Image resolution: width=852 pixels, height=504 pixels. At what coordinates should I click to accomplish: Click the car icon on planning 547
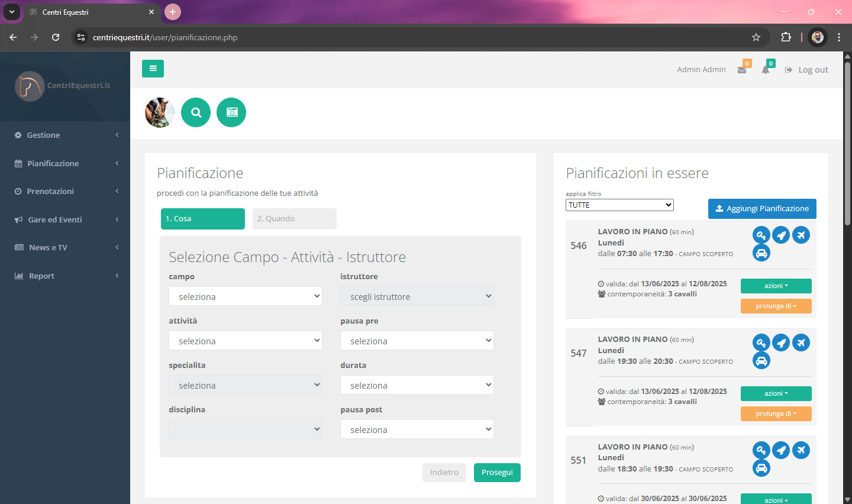(761, 361)
